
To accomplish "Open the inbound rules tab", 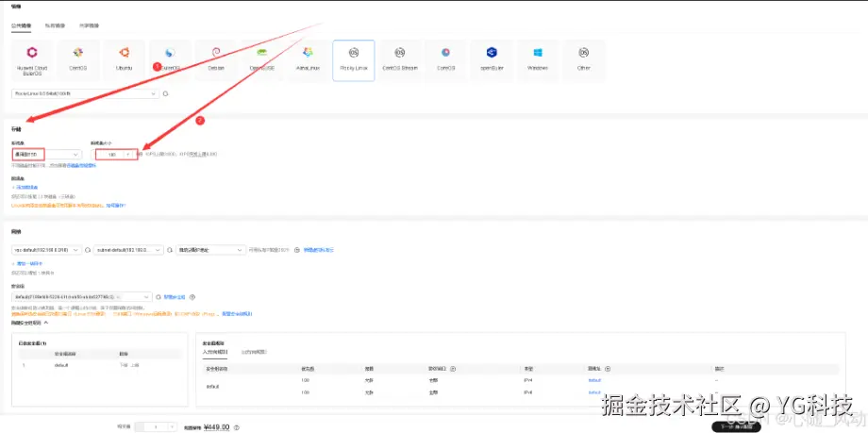I will pyautogui.click(x=216, y=352).
